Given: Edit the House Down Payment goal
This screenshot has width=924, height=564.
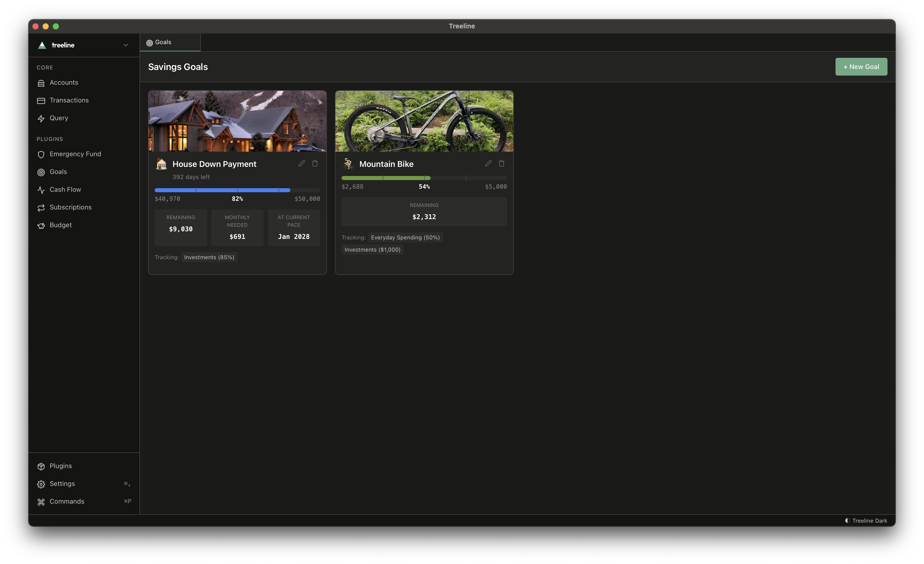Looking at the screenshot, I should tap(301, 164).
